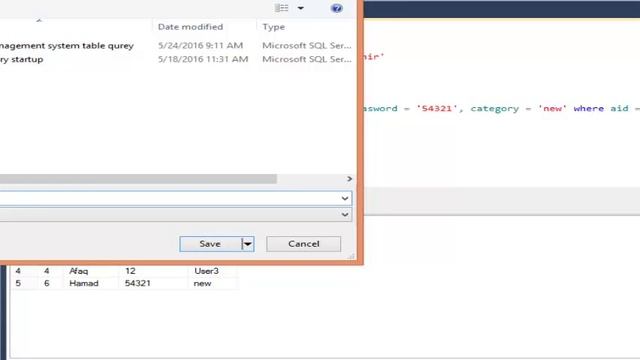Click the horizontal scrollbar right arrow
The image size is (640, 360).
pos(349,179)
